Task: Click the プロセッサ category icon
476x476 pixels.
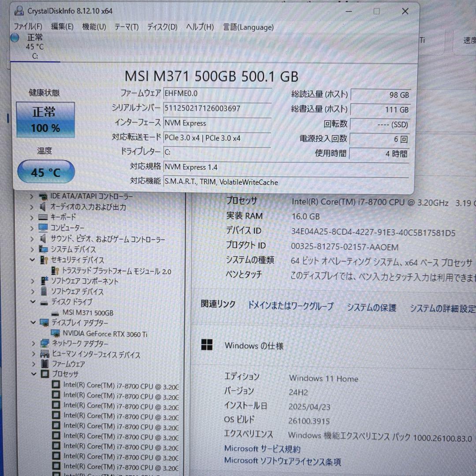Action: tap(45, 374)
